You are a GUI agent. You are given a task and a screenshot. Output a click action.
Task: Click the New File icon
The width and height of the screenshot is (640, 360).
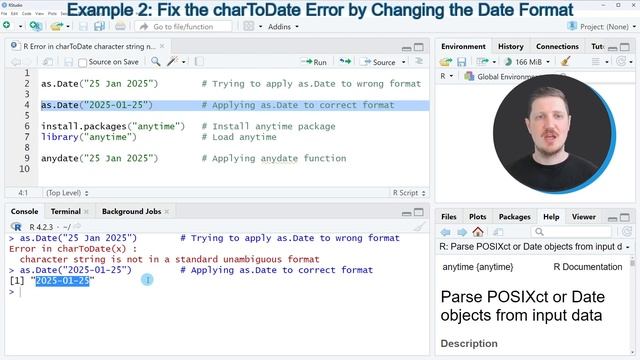click(x=7, y=26)
